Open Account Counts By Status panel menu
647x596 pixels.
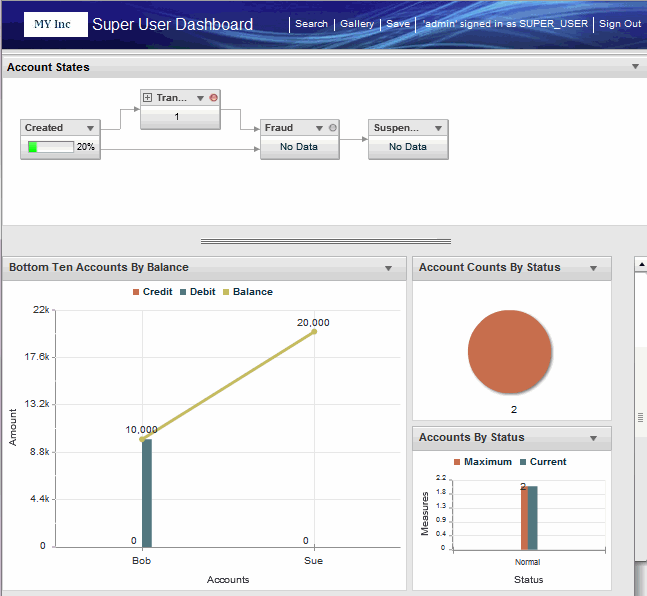click(x=594, y=268)
